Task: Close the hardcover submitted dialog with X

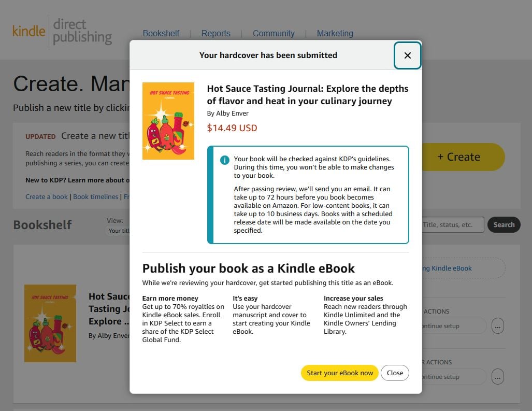Action: tap(407, 55)
